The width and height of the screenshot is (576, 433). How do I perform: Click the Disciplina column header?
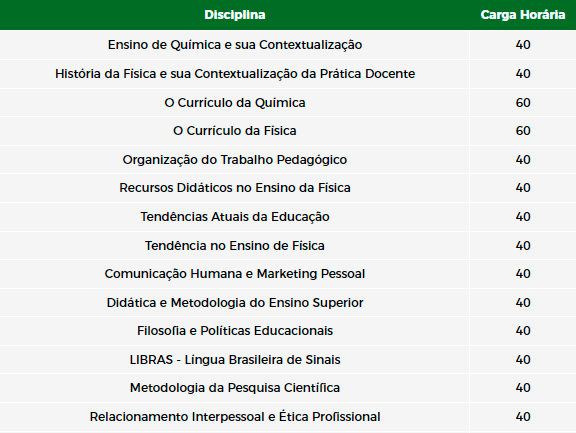[x=235, y=15]
